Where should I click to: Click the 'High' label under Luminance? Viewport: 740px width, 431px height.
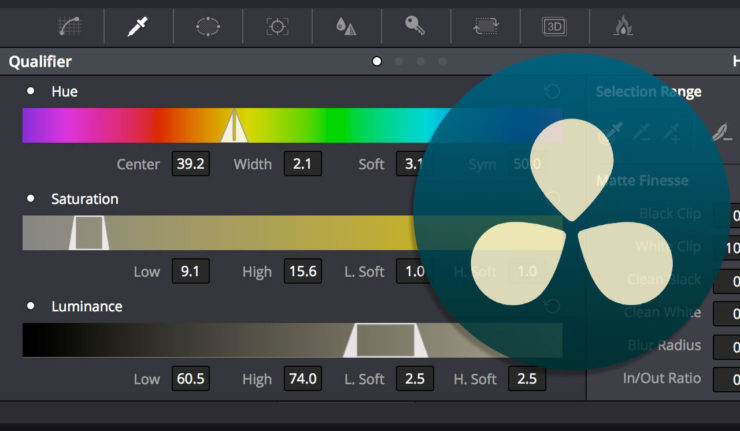point(257,379)
